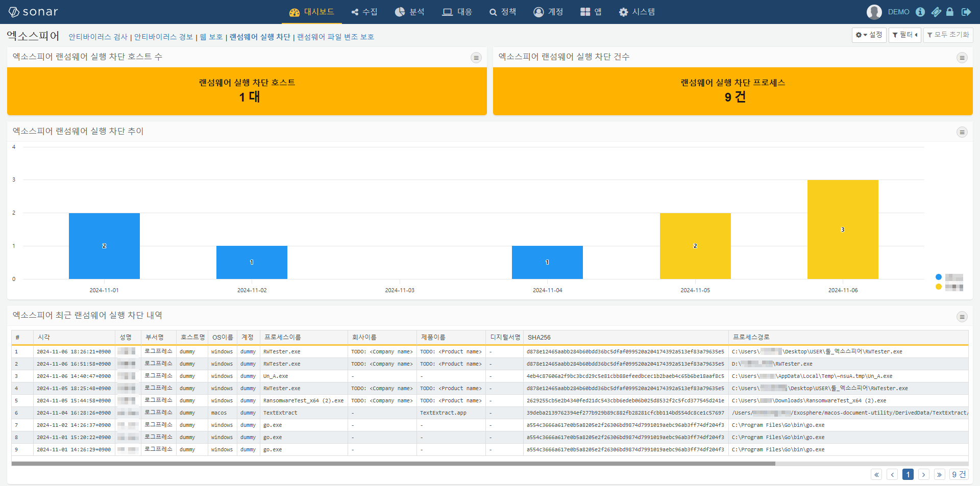The image size is (980, 486).
Task: Go to previous page of table
Action: click(x=892, y=475)
